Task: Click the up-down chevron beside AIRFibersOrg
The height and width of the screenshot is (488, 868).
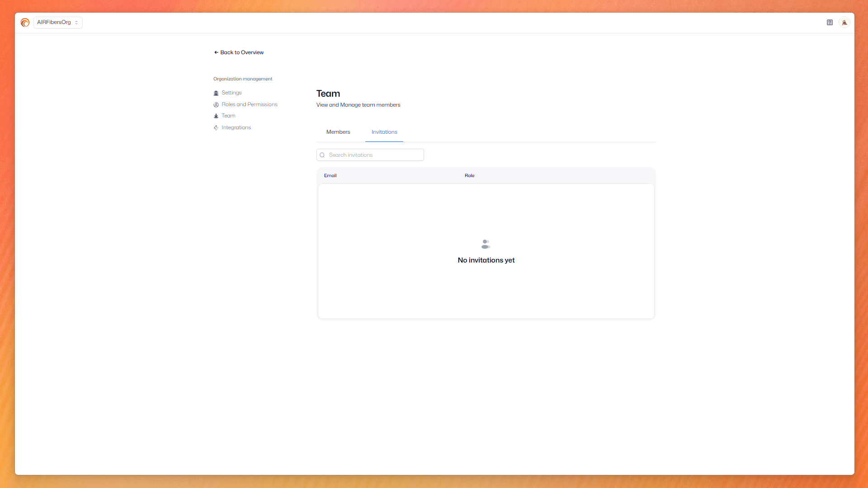Action: tap(76, 23)
